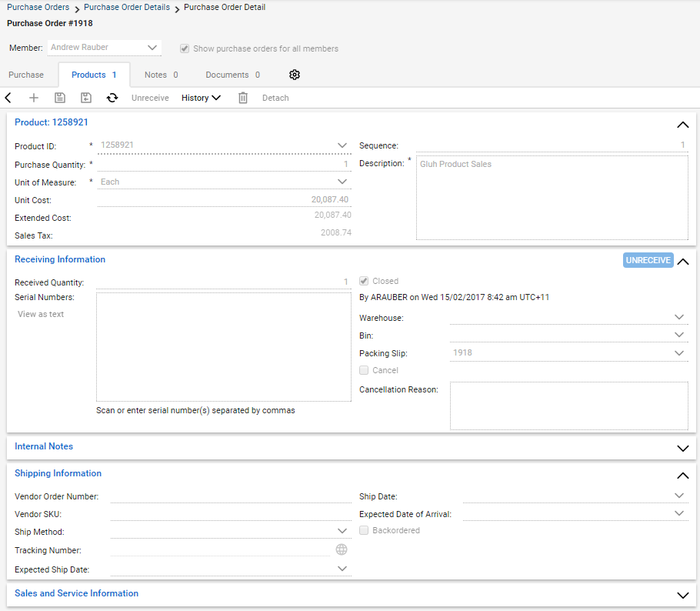Click the Vendor Order Number field

[x=230, y=496]
